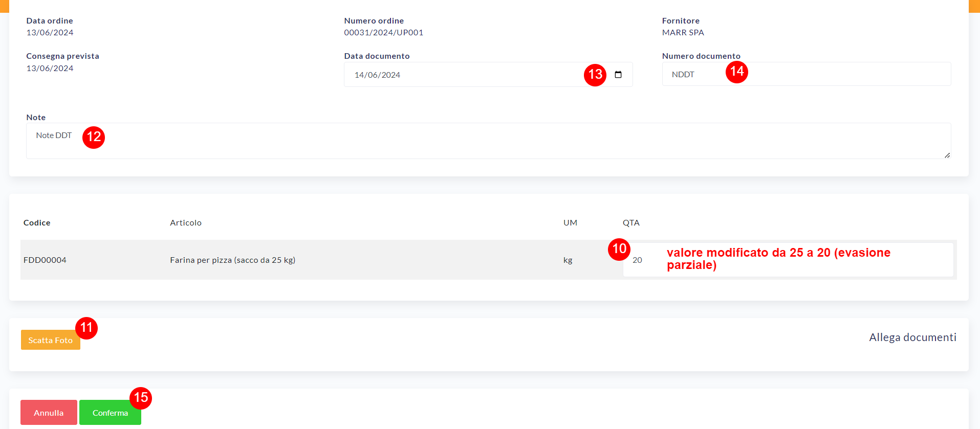Click the order number 00031/2024/UP001
The height and width of the screenshot is (429, 980).
383,33
